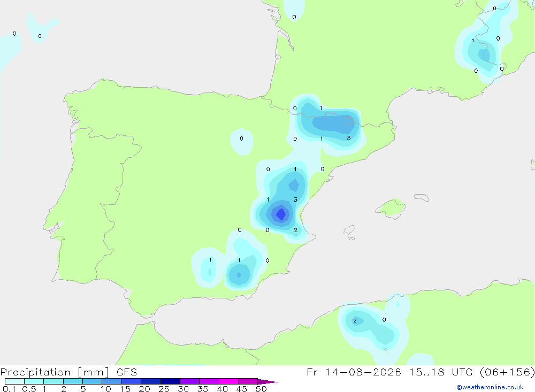Image resolution: width=535 pixels, height=392 pixels.
Task: Click the 20–25 mm dark blue swatch
Action: pyautogui.click(x=151, y=381)
